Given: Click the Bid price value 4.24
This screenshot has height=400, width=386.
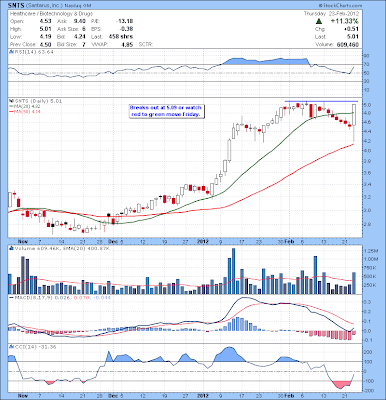Looking at the screenshot, I should (x=80, y=37).
